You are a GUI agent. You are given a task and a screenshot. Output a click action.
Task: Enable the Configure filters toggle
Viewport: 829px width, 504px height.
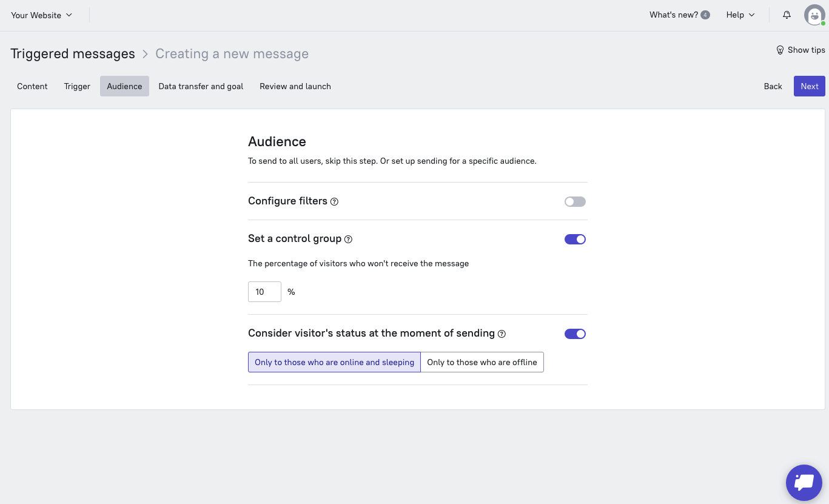[x=575, y=202]
